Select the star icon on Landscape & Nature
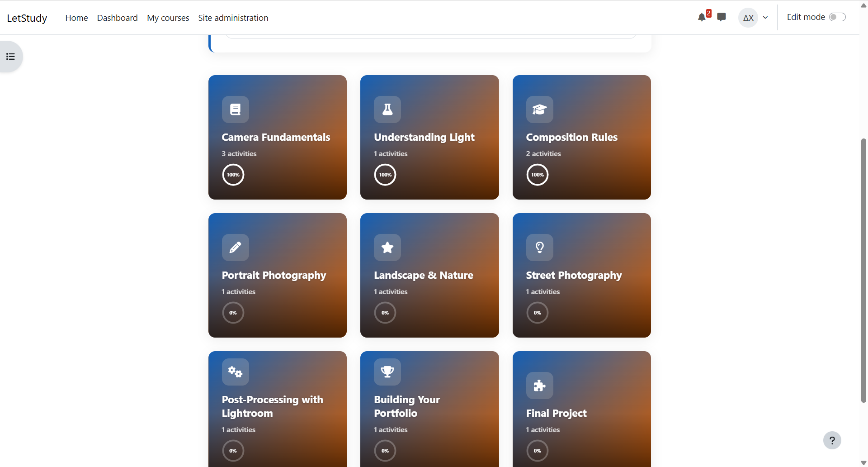This screenshot has width=868, height=467. (387, 248)
